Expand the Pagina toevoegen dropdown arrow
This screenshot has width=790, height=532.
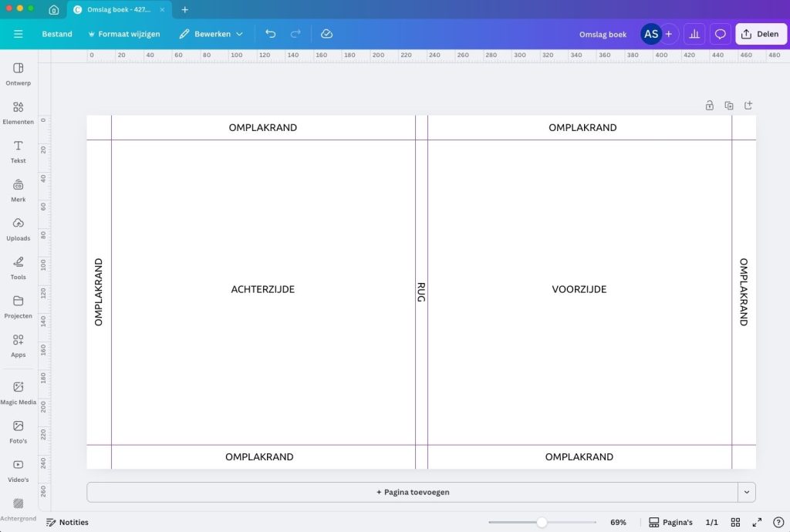(747, 492)
